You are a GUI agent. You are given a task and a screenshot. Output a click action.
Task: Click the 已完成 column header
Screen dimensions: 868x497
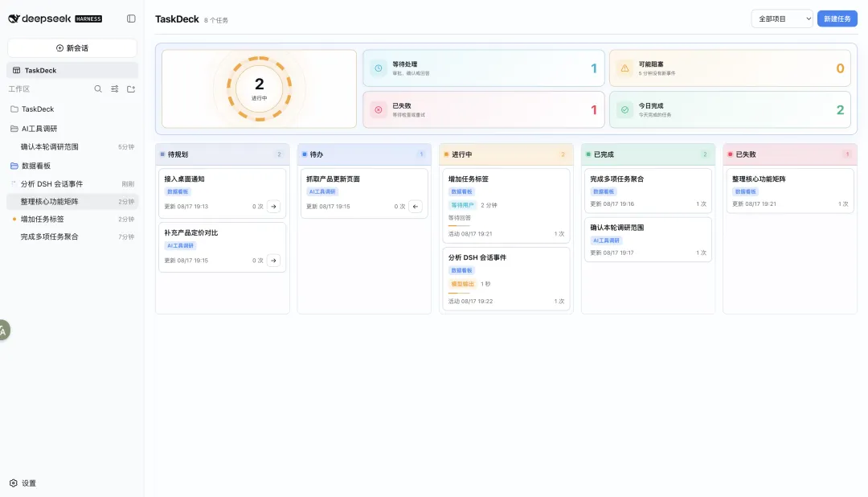pos(649,154)
